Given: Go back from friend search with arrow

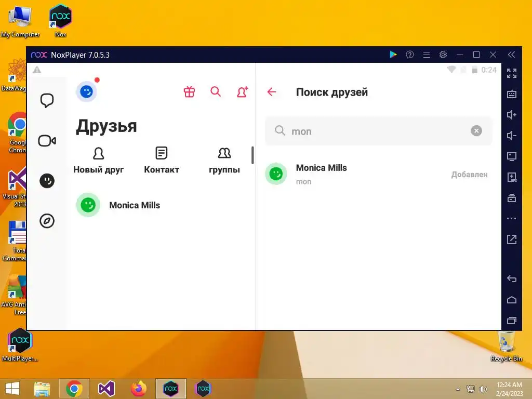Looking at the screenshot, I should click(272, 91).
